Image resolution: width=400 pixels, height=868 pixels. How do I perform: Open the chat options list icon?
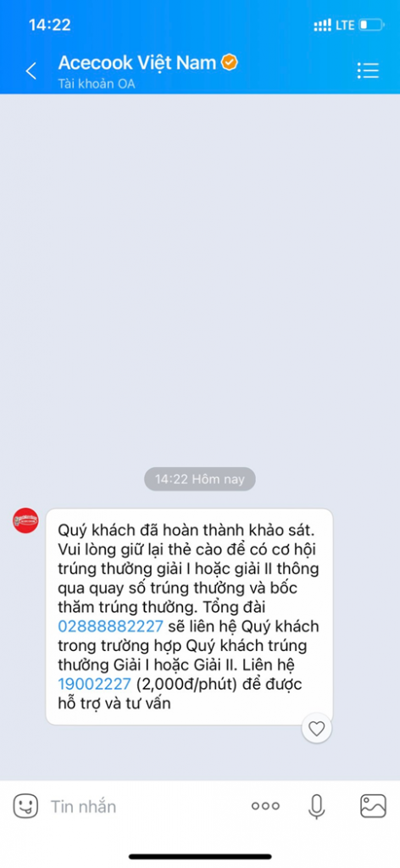point(368,70)
